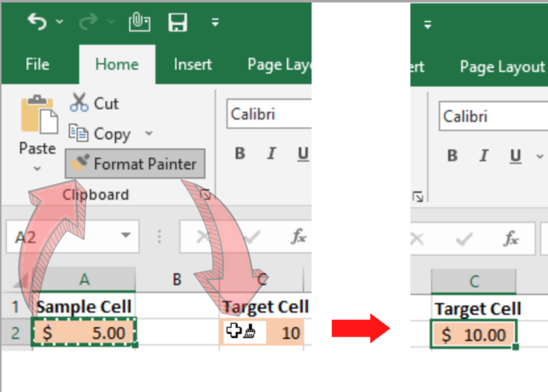Screen dimensions: 548x392
Task: Click the Name Box showing A2
Action: [x=72, y=236]
